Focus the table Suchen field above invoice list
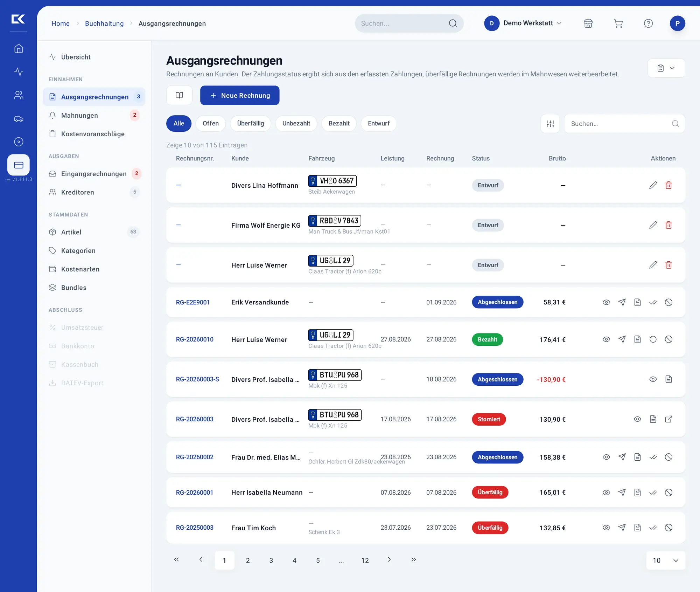This screenshot has width=700, height=592. 624,124
